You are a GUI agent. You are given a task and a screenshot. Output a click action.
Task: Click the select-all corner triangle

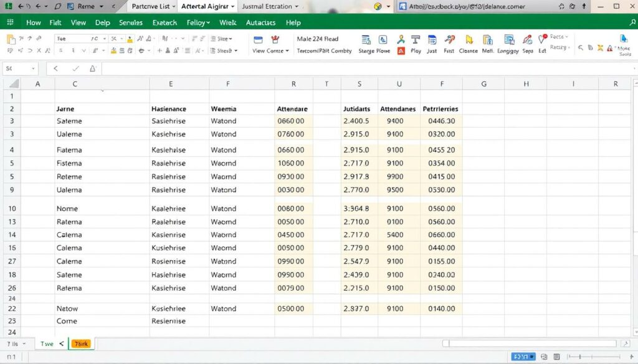click(14, 84)
